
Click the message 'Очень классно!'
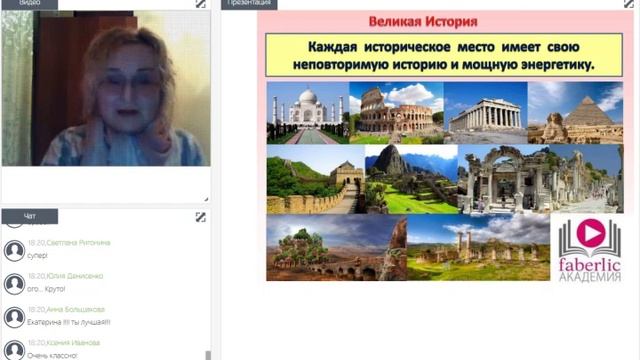pos(52,356)
